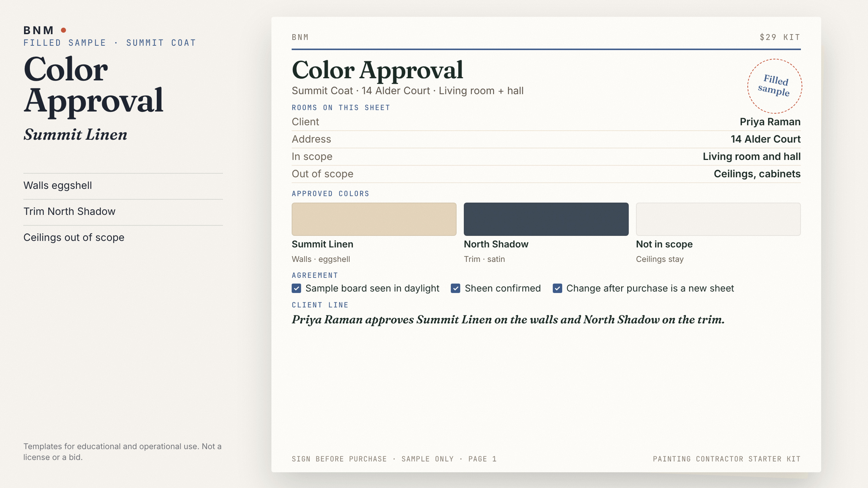This screenshot has height=488, width=868.
Task: Click 'FILLED SAMPLE · SUMMIT COAT' sidebar label
Action: [x=110, y=43]
